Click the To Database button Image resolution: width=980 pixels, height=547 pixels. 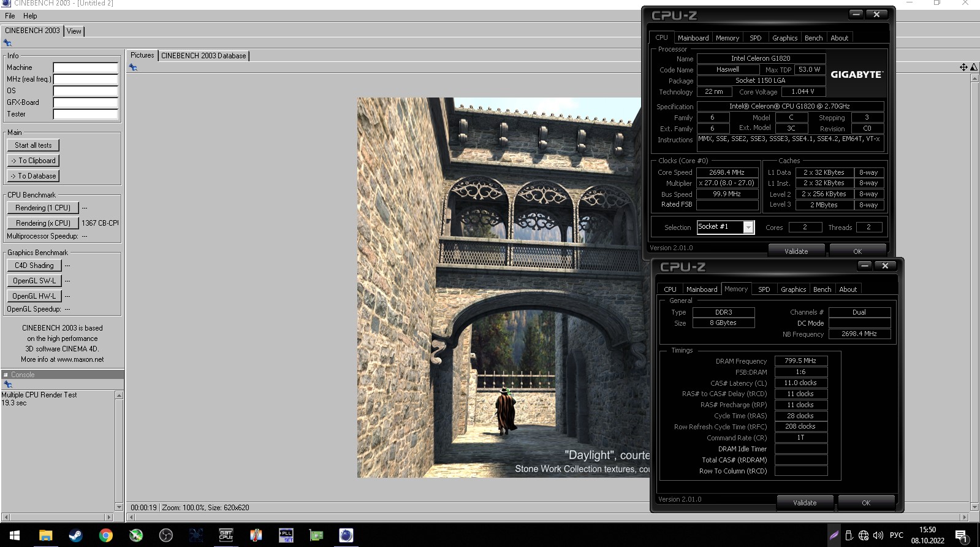pos(33,176)
